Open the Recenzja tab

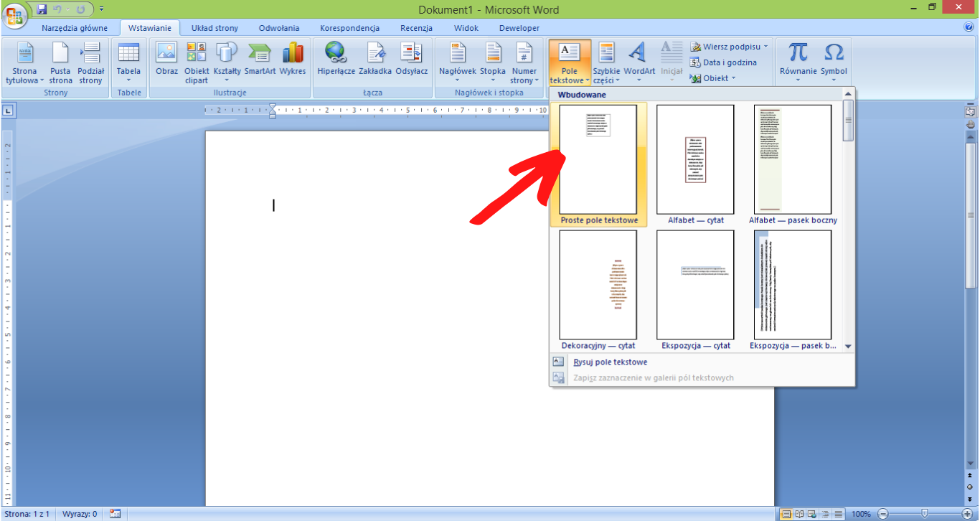point(416,28)
